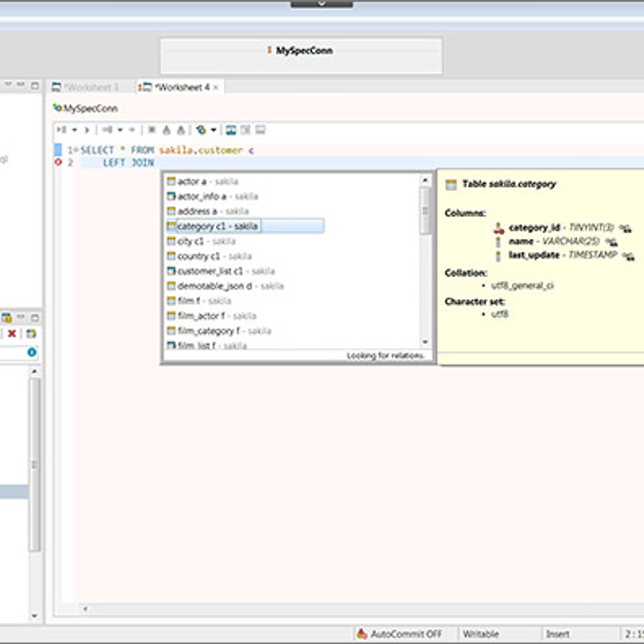Toggle AutoCommit OFF in the status bar

click(x=399, y=634)
